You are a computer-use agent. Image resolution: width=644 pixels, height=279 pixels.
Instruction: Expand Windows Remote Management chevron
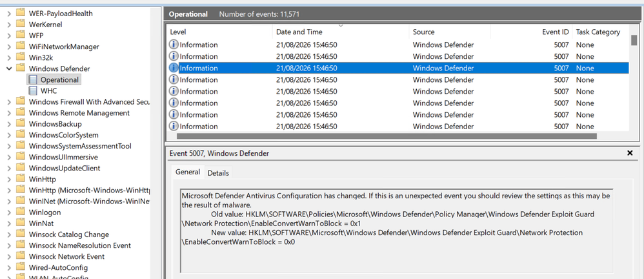9,113
